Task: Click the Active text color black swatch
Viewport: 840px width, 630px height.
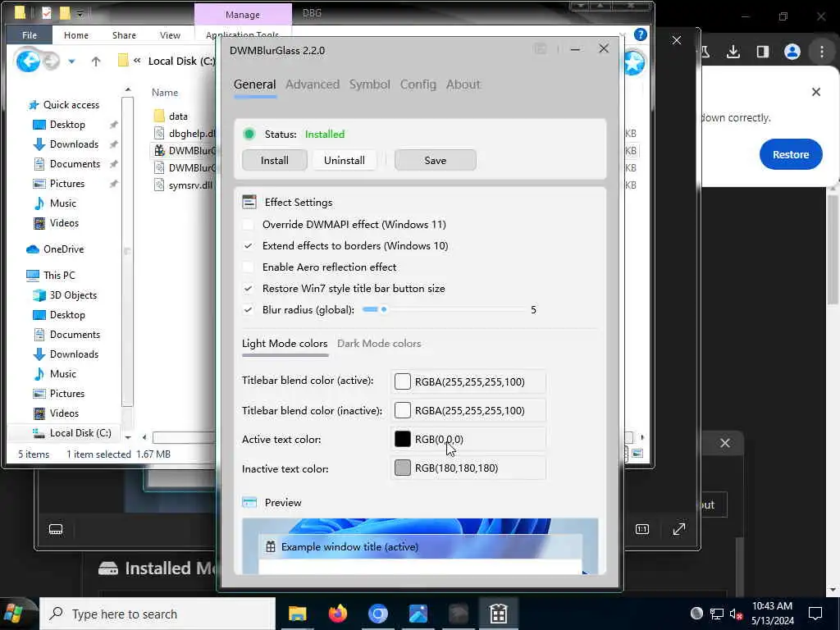Action: click(402, 440)
